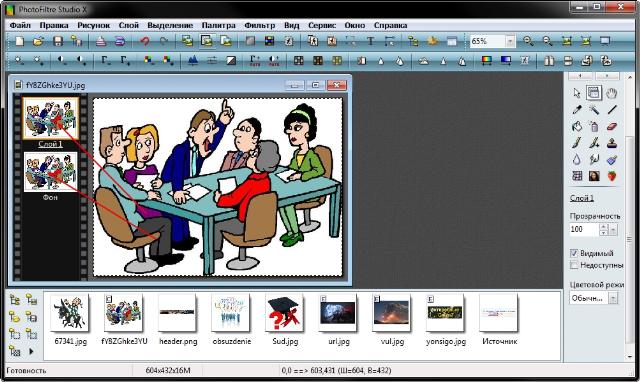Zoom in with the plus magnifier icon
This screenshot has width=640, height=382.
[528, 41]
